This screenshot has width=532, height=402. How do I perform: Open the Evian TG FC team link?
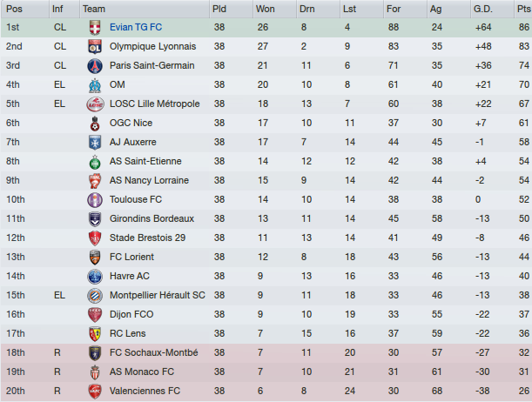click(x=136, y=27)
